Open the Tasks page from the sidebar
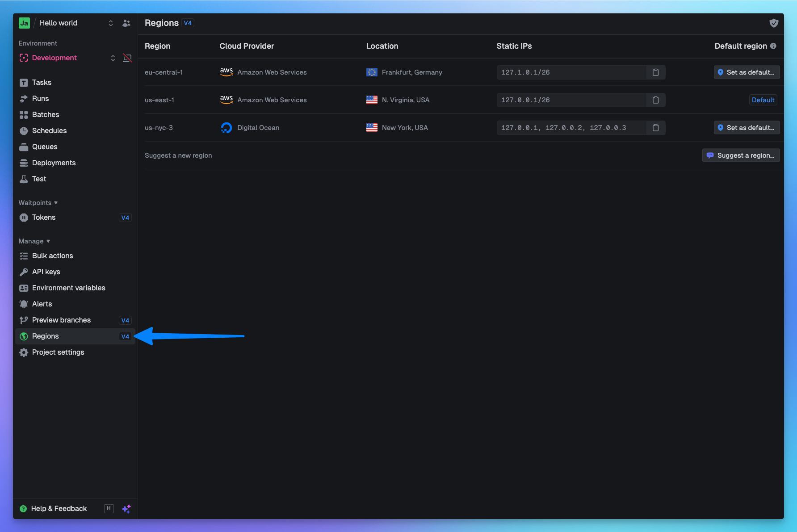Image resolution: width=797 pixels, height=532 pixels. coord(75,83)
